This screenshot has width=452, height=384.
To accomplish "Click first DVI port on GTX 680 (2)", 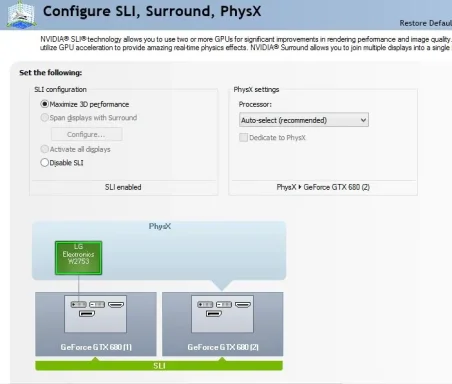I will pyautogui.click(x=205, y=304).
